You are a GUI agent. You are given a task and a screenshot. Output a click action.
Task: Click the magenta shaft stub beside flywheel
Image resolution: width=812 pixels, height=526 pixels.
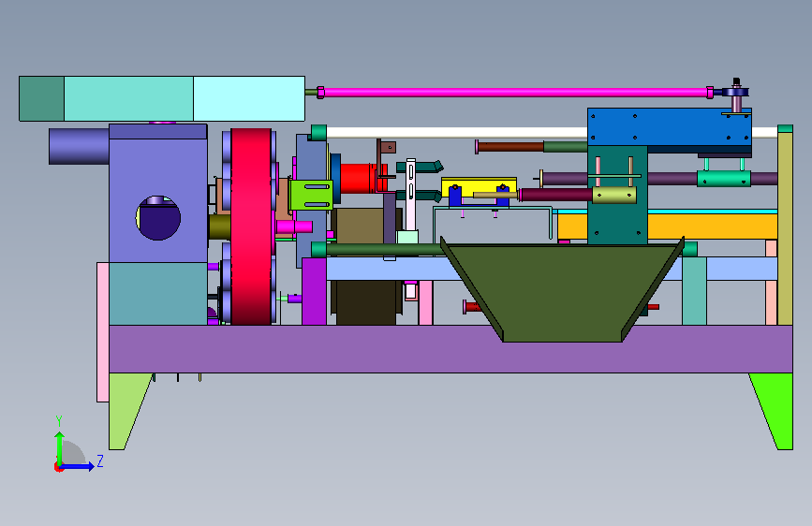point(294,226)
